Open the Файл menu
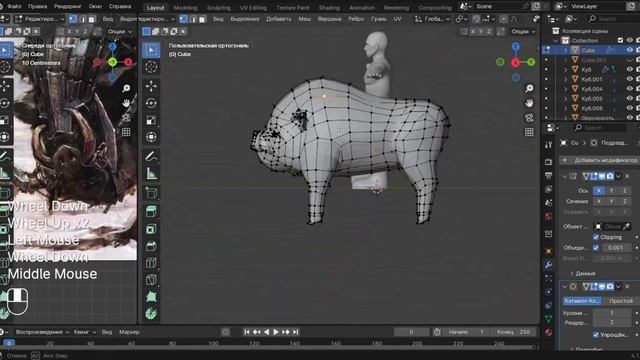640x360 pixels. (x=14, y=7)
